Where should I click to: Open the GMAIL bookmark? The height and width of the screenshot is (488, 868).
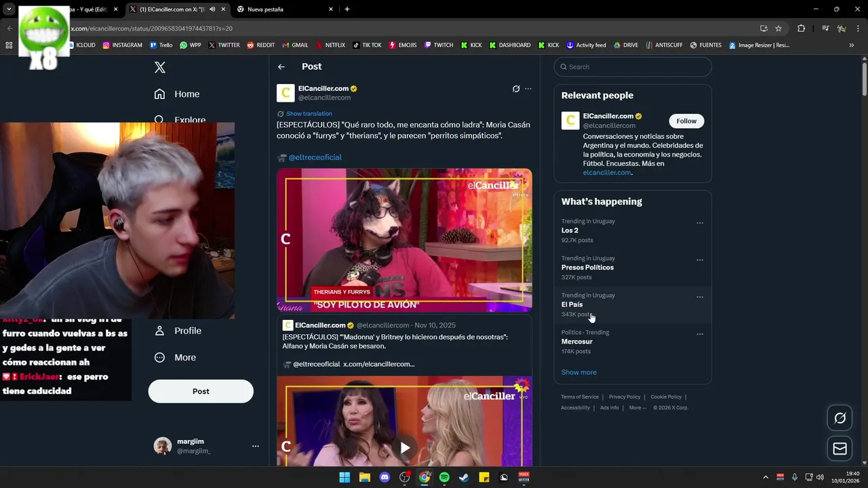pos(294,45)
